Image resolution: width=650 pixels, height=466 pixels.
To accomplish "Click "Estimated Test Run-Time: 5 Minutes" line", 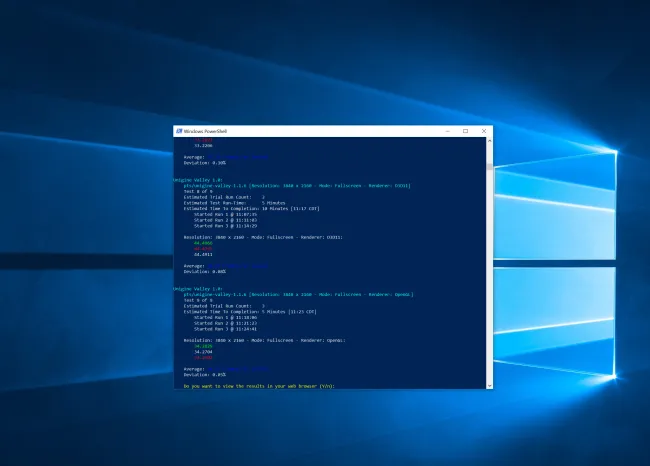I will [x=228, y=202].
